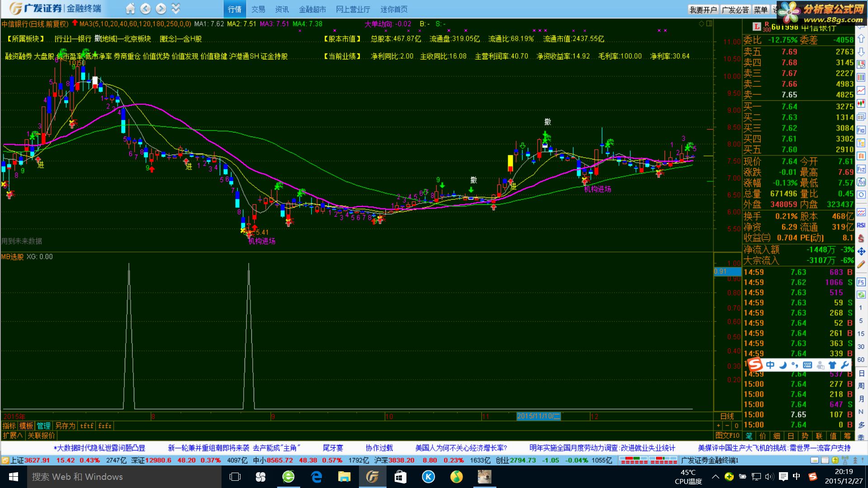Go forward with the right arrow navigation icon
The height and width of the screenshot is (488, 868).
161,9
